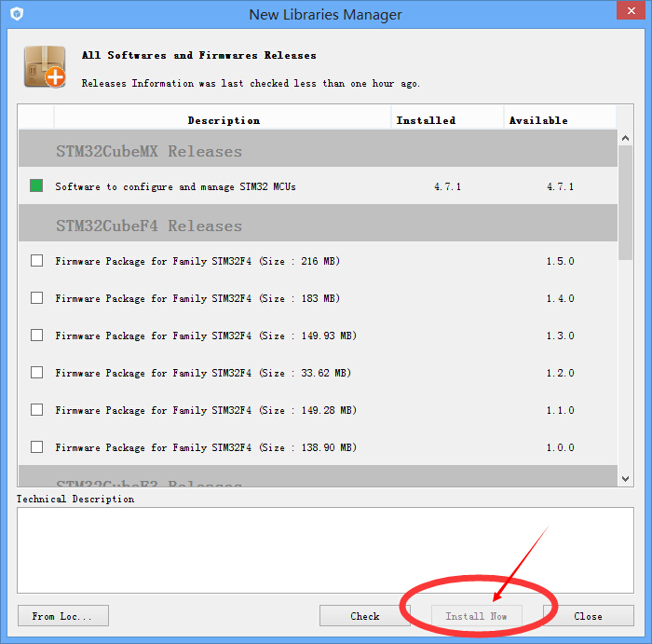Image resolution: width=652 pixels, height=644 pixels.
Task: Click the Check button
Action: click(x=365, y=616)
